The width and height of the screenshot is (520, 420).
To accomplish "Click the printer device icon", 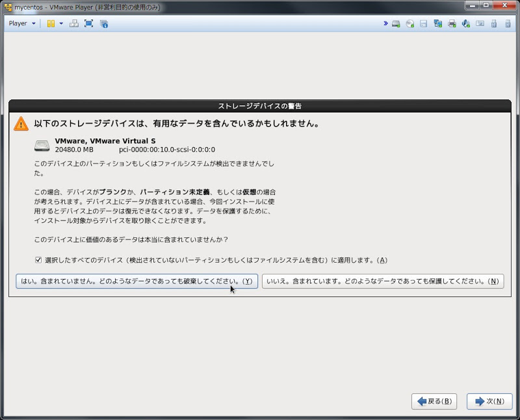I will (452, 23).
